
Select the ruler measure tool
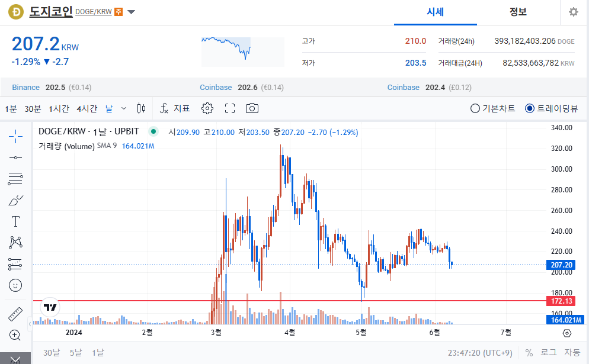(x=15, y=314)
